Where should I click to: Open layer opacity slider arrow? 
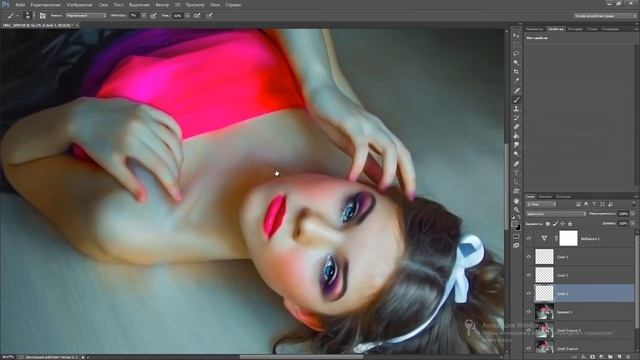[633, 214]
